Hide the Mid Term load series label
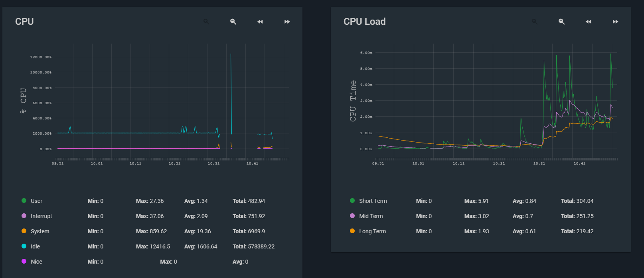 [x=371, y=216]
